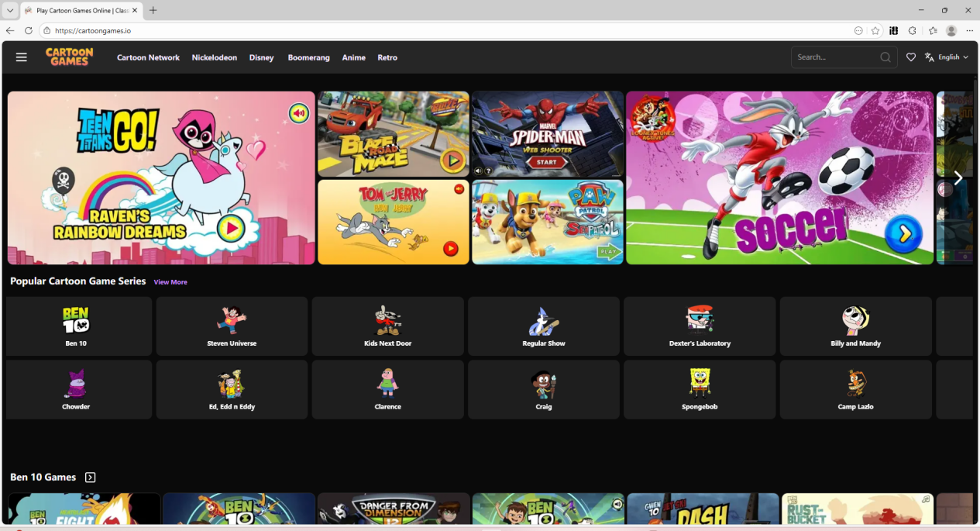Open the Cartoon Network menu item
Screen dimensions: 980x531
pyautogui.click(x=148, y=57)
